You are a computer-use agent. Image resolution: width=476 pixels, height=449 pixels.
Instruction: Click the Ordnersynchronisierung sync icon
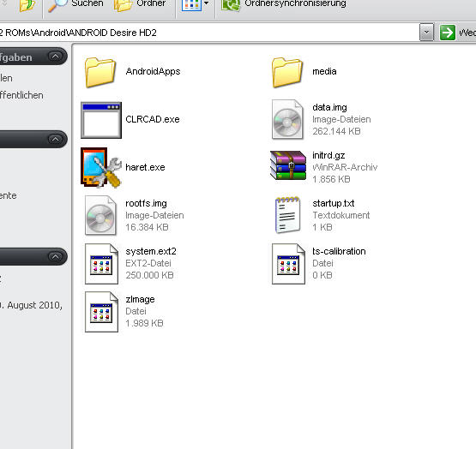(231, 4)
